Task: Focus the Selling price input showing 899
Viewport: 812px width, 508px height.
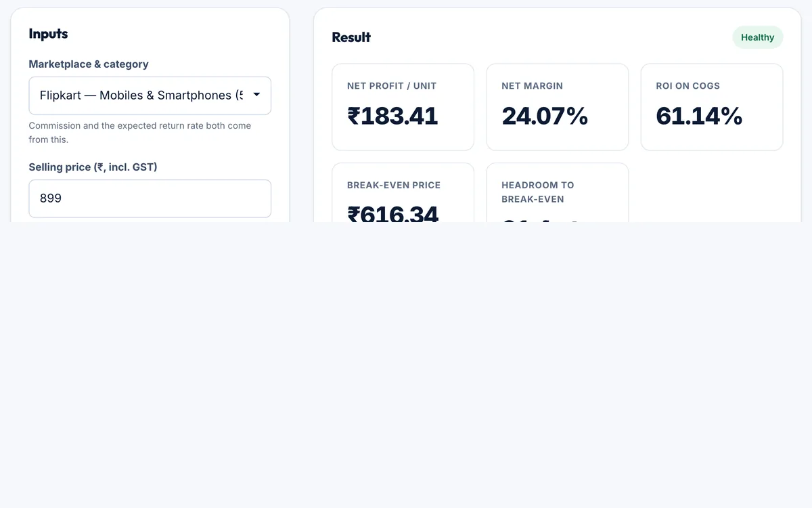Action: (x=150, y=198)
